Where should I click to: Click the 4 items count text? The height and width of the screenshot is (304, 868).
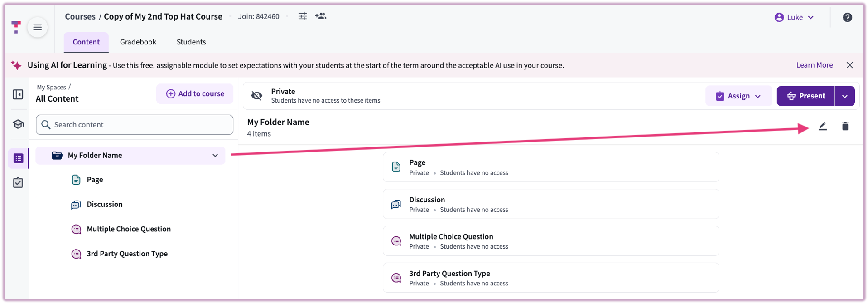click(259, 133)
